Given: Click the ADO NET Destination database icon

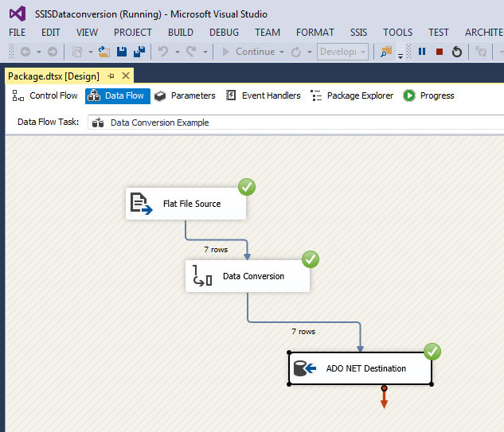Looking at the screenshot, I should [x=305, y=368].
